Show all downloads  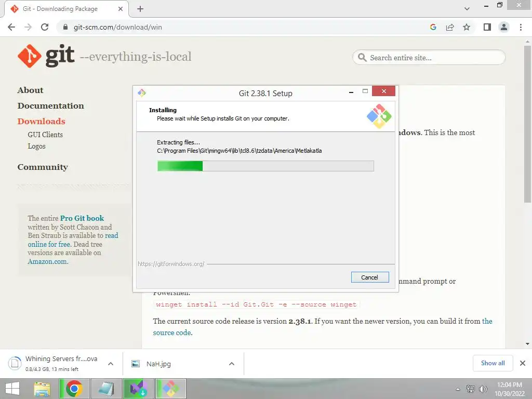click(x=493, y=363)
